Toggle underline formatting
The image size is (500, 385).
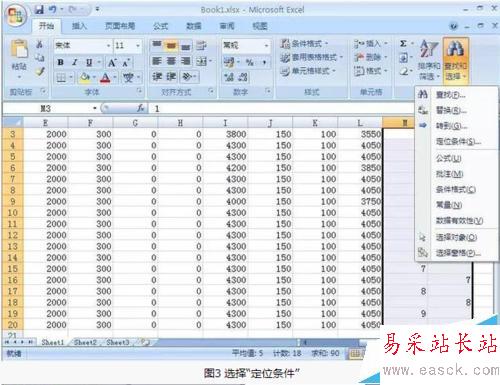pos(89,62)
